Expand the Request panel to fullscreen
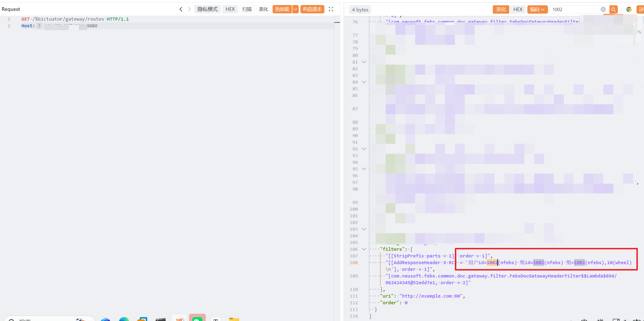The width and height of the screenshot is (644, 321). point(331,9)
